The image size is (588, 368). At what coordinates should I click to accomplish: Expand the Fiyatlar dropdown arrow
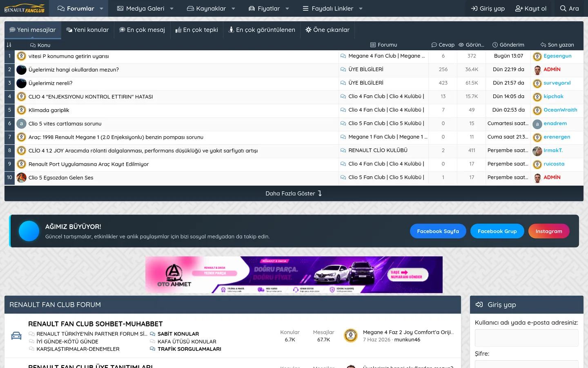coord(287,9)
